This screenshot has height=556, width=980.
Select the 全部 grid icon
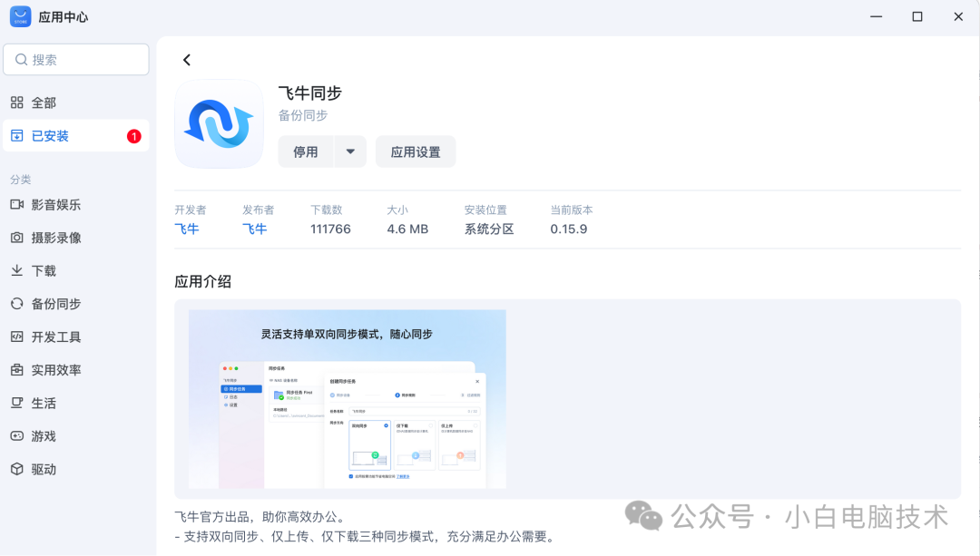pos(17,102)
